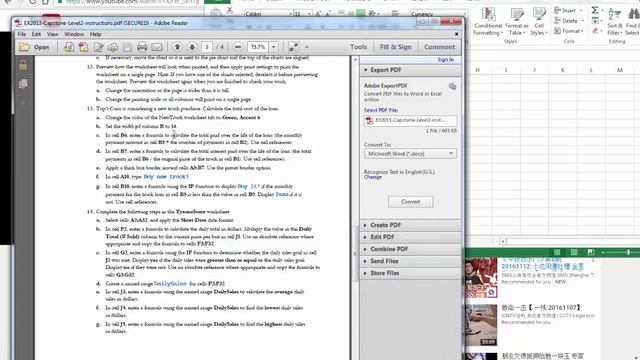Zoom out with the minus button
640x360 pixels.
point(238,47)
